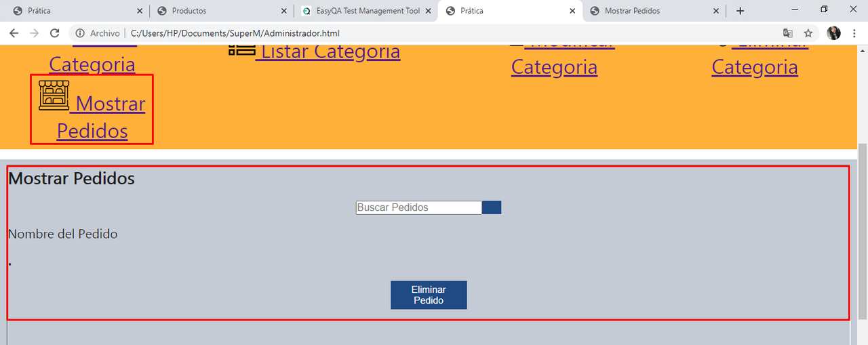The height and width of the screenshot is (345, 868).
Task: Open the leftmost Categoria link
Action: [x=92, y=61]
